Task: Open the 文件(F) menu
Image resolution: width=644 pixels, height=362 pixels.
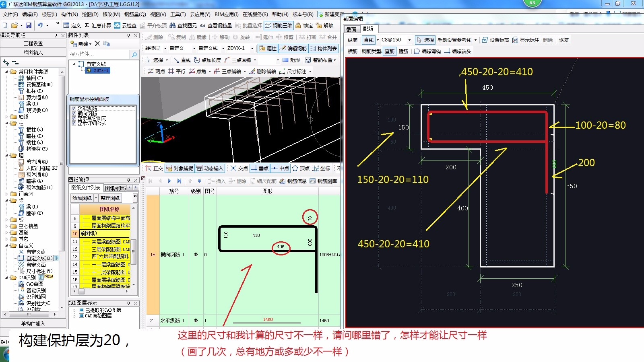Action: coord(10,14)
